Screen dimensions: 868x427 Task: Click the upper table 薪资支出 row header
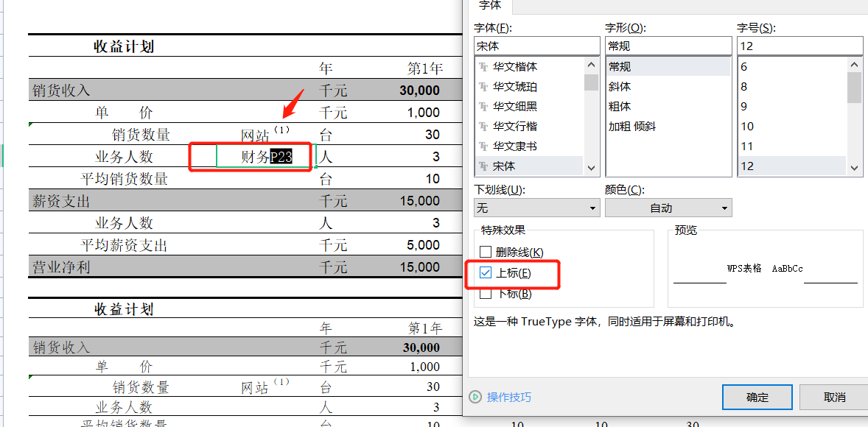tap(61, 201)
